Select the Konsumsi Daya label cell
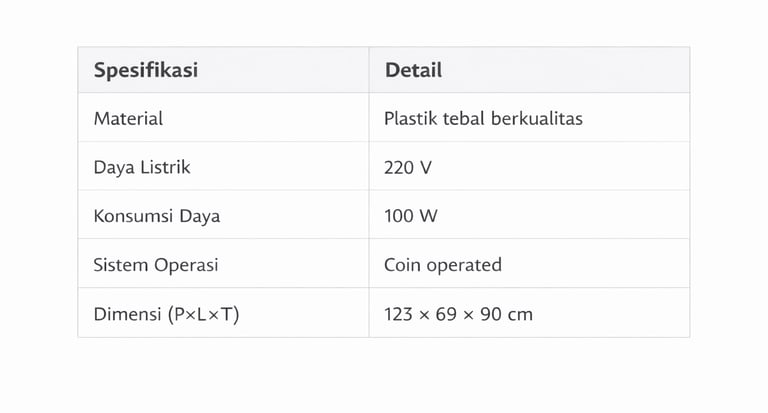Viewport: 768px width, 413px height. 156,216
